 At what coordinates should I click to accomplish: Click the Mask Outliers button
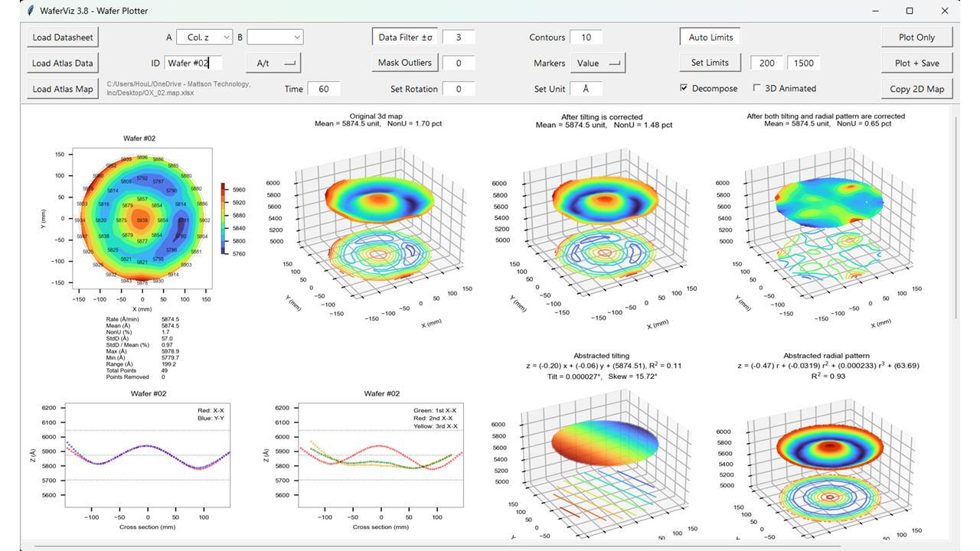pos(405,63)
